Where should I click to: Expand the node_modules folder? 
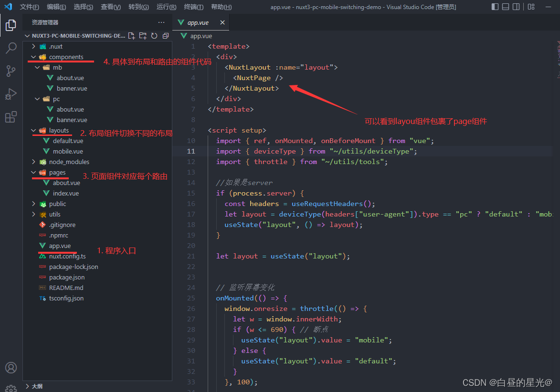pyautogui.click(x=33, y=162)
